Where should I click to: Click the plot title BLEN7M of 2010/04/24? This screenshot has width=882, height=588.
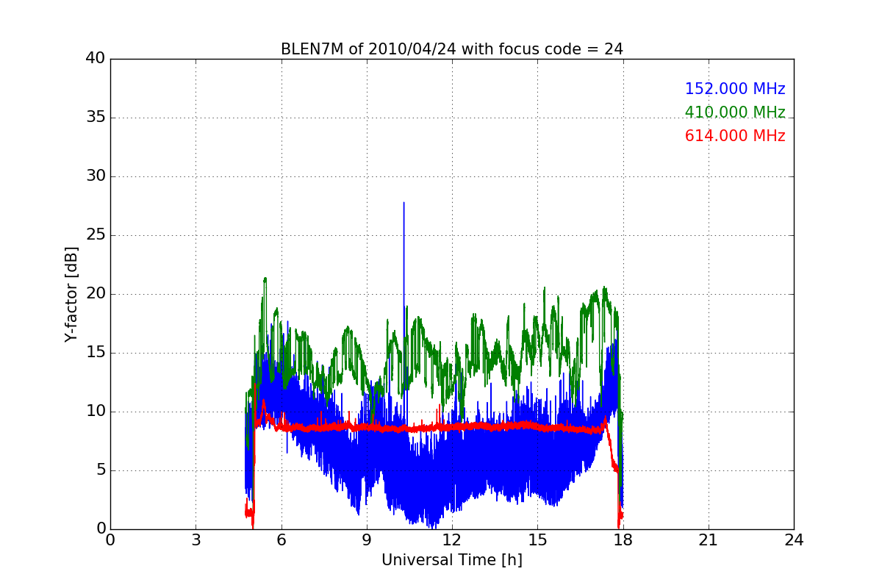[452, 49]
